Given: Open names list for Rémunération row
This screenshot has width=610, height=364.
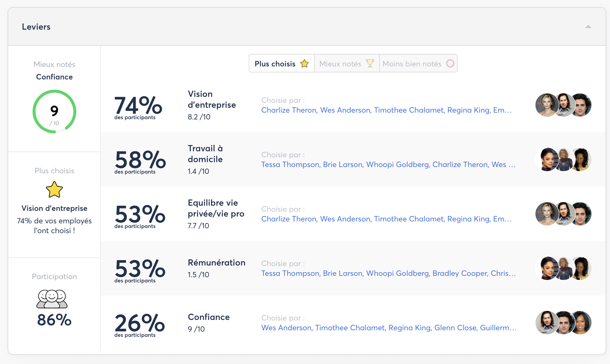Looking at the screenshot, I should pos(388,273).
